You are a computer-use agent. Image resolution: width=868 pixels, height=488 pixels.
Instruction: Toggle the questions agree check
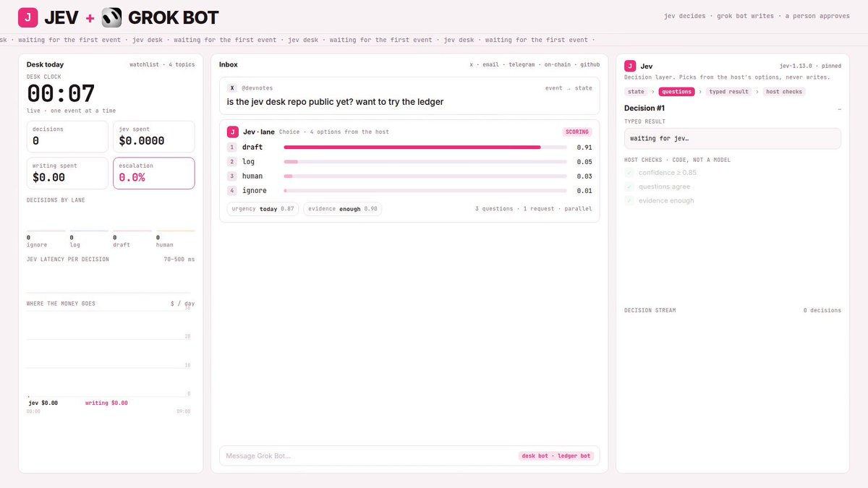pos(629,187)
